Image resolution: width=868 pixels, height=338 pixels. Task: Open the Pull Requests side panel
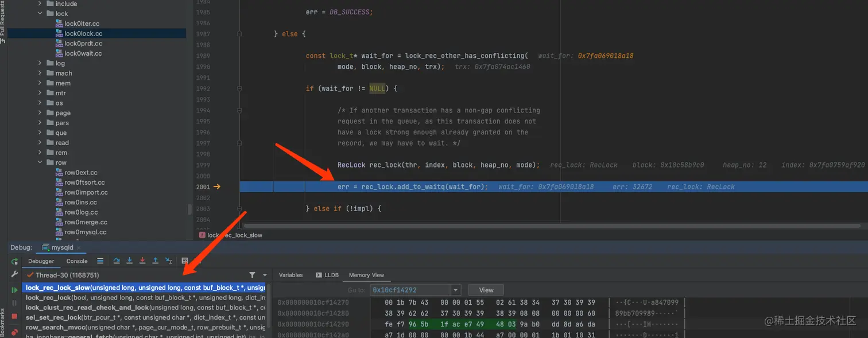point(3,21)
